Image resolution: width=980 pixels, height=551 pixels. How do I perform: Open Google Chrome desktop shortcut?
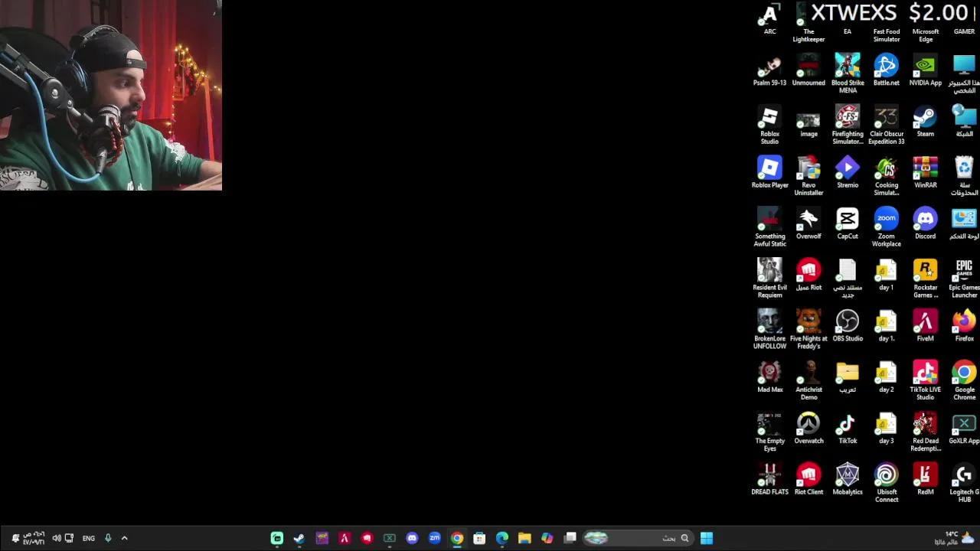tap(965, 381)
